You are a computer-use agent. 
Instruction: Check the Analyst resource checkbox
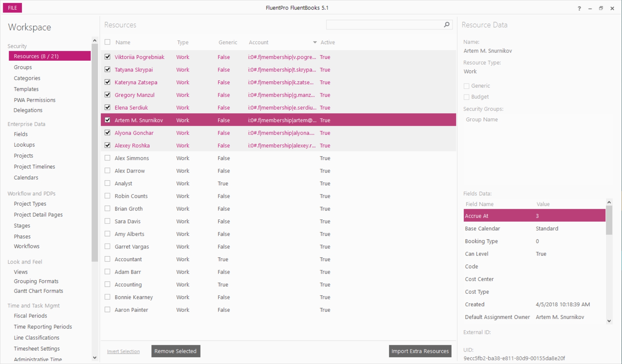click(107, 183)
